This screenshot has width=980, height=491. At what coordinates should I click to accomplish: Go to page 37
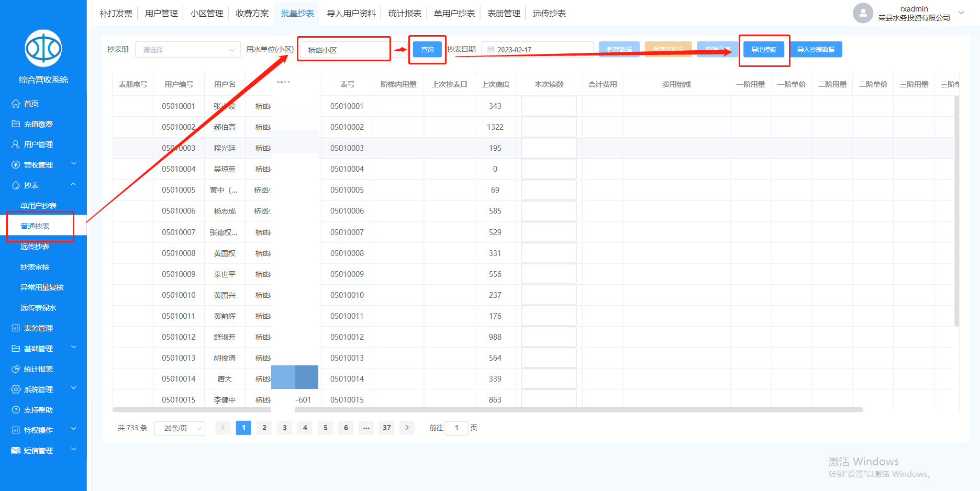point(387,428)
